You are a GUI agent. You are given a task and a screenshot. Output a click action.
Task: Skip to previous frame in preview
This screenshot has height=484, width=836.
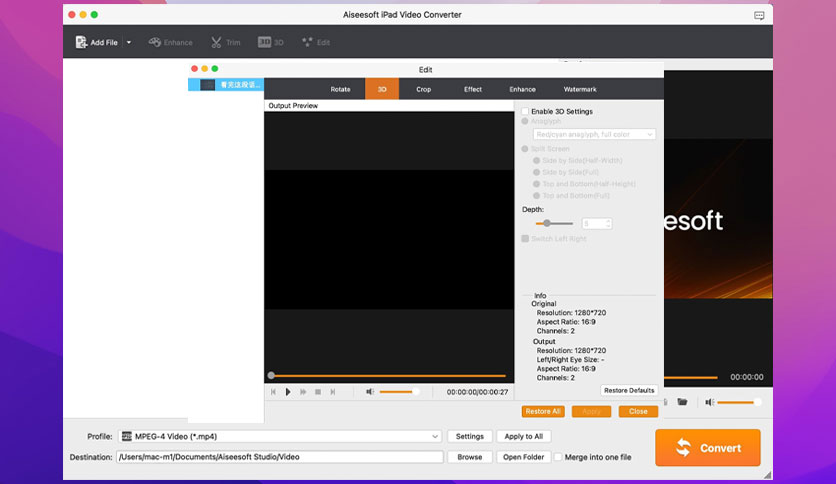[274, 392]
